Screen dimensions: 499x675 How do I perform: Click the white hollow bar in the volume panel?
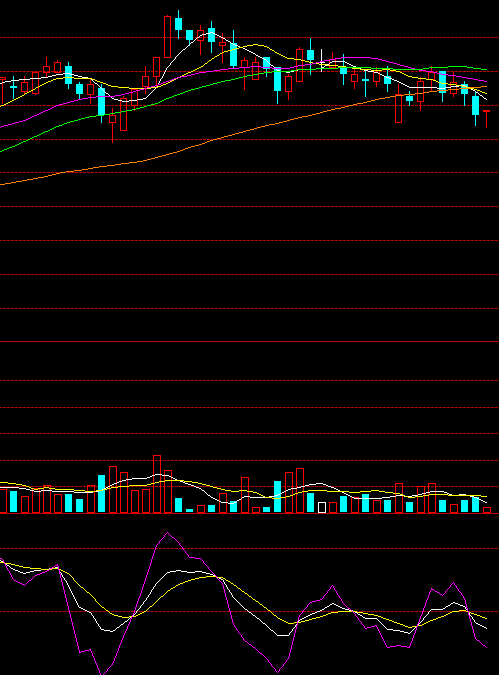(x=322, y=508)
